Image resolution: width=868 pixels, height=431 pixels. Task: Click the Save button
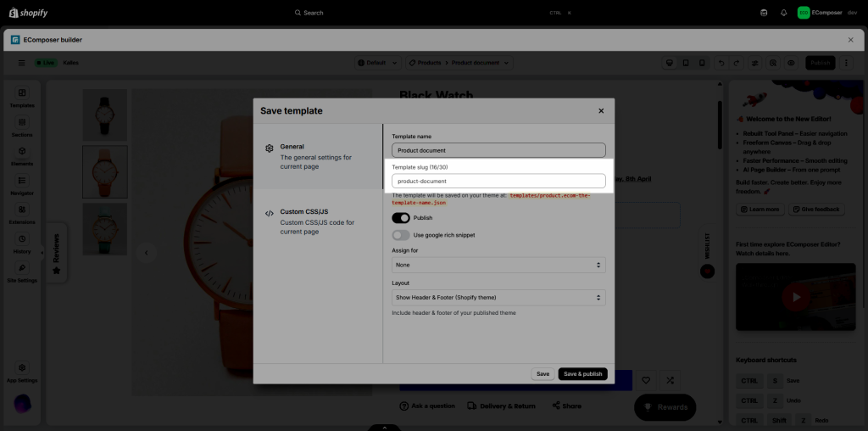[x=542, y=374]
